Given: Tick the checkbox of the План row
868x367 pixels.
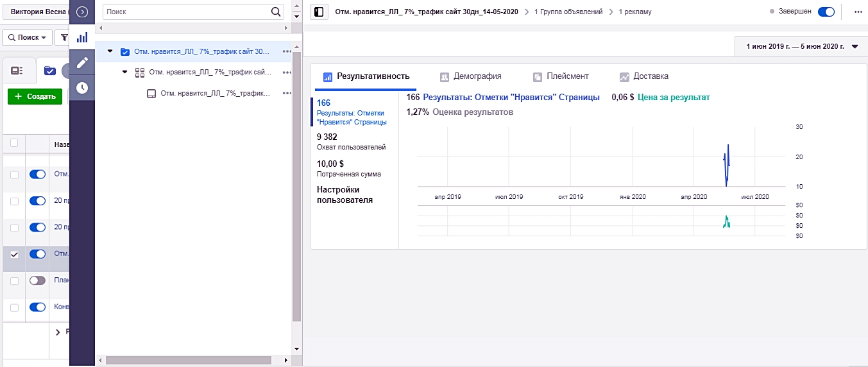Looking at the screenshot, I should pyautogui.click(x=14, y=280).
